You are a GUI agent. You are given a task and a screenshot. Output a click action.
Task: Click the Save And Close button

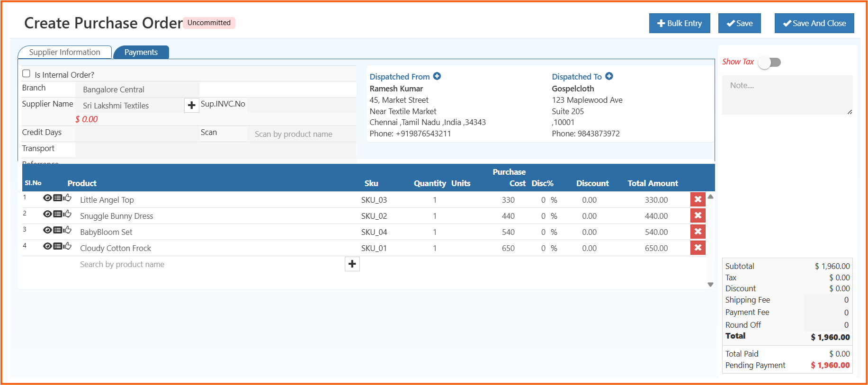(x=814, y=23)
